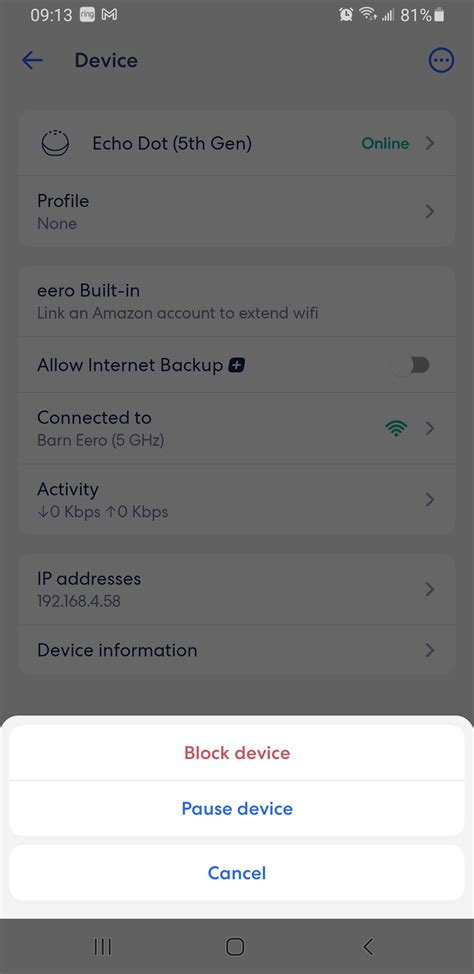474x974 pixels.
Task: Tap Android home button icon
Action: coord(235,947)
